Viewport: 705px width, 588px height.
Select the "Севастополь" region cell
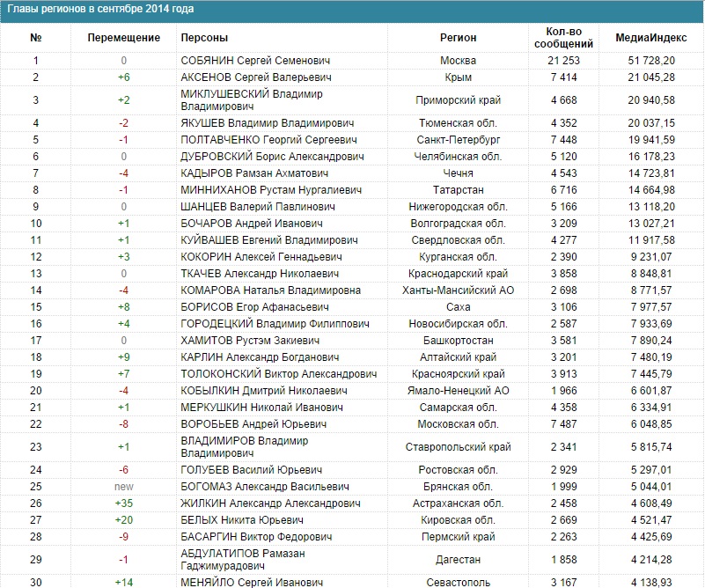point(458,582)
